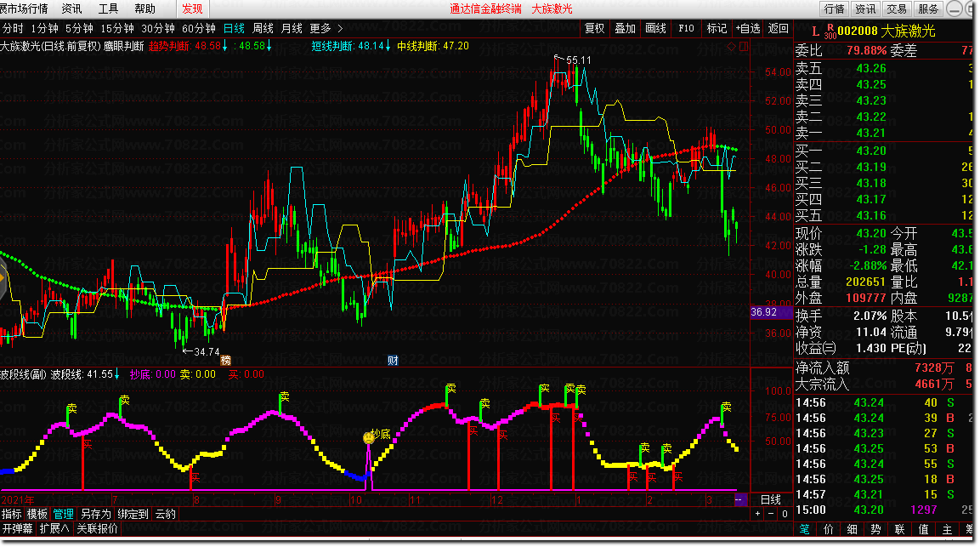
Task: Click 模板 template tab
Action: (x=37, y=515)
